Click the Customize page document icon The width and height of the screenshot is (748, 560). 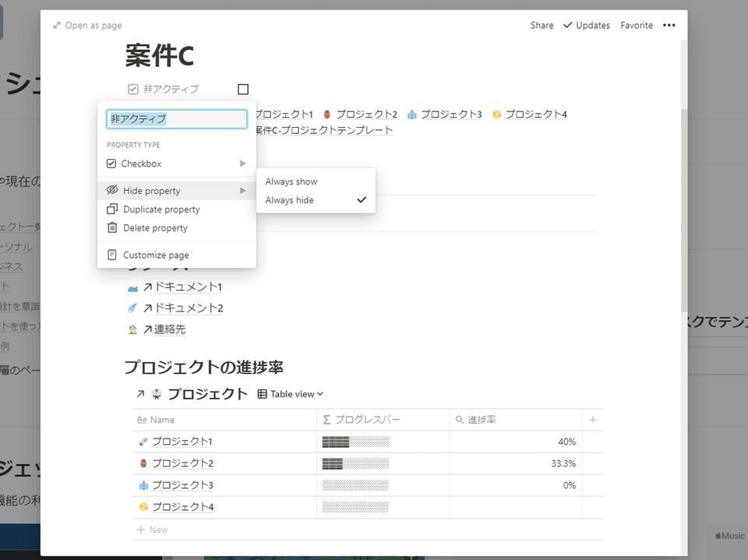click(x=112, y=255)
